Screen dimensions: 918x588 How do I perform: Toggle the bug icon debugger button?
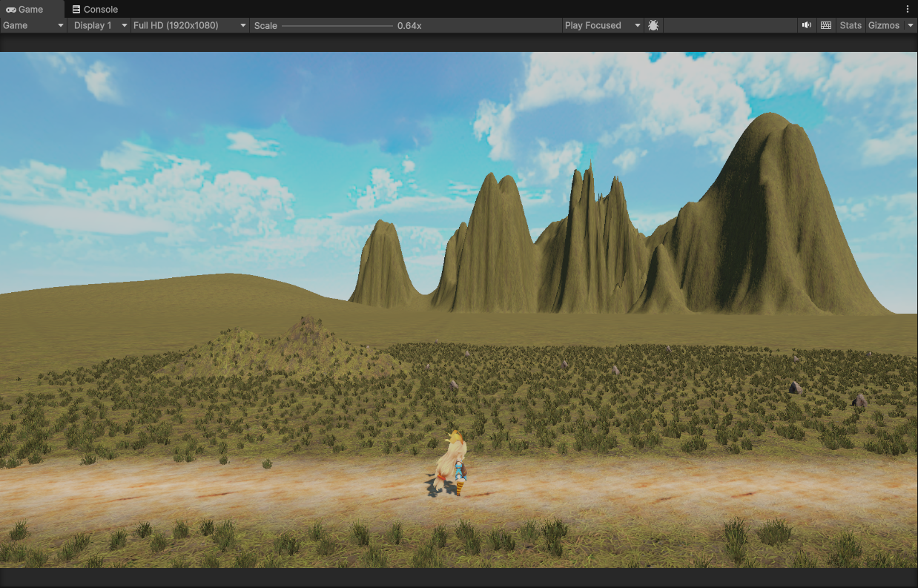(x=653, y=25)
